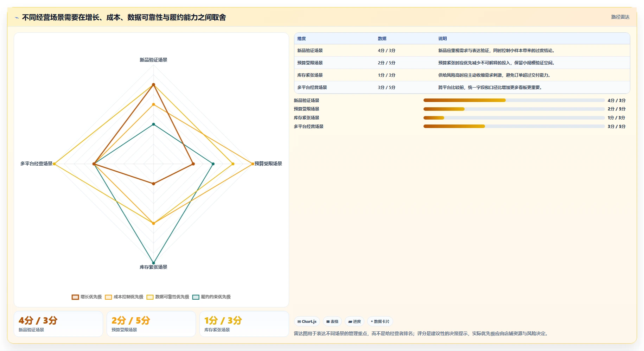Click the 数据 column header
This screenshot has height=351, width=644.
click(382, 39)
